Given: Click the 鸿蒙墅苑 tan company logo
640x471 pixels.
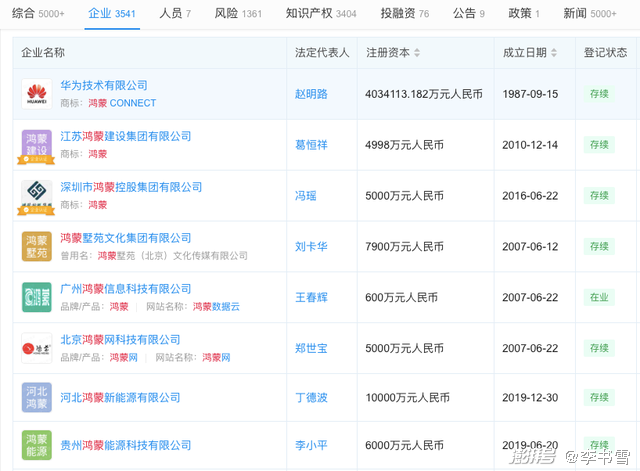Looking at the screenshot, I should (x=37, y=247).
